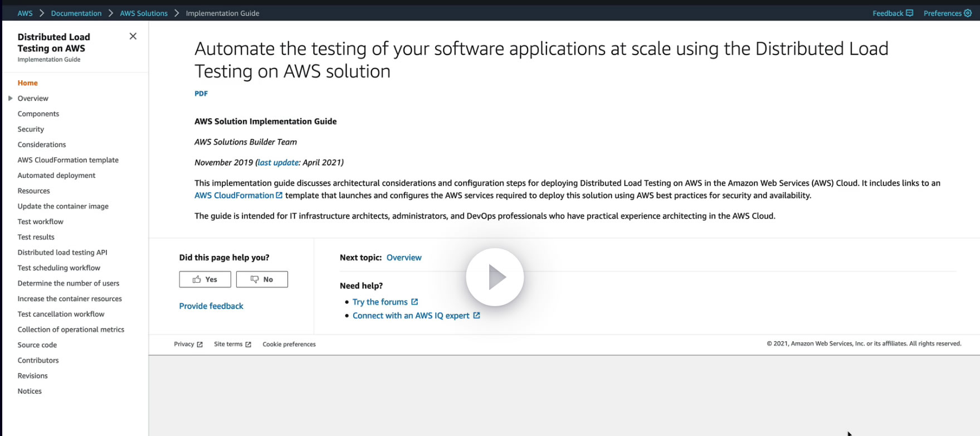980x436 pixels.
Task: Open Documentation from the breadcrumb
Action: pos(76,13)
